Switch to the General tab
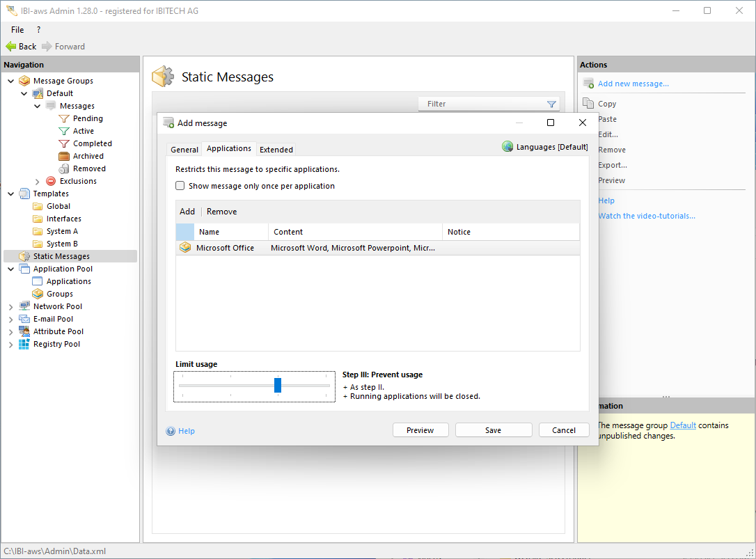Viewport: 756px width, 559px height. coord(184,150)
